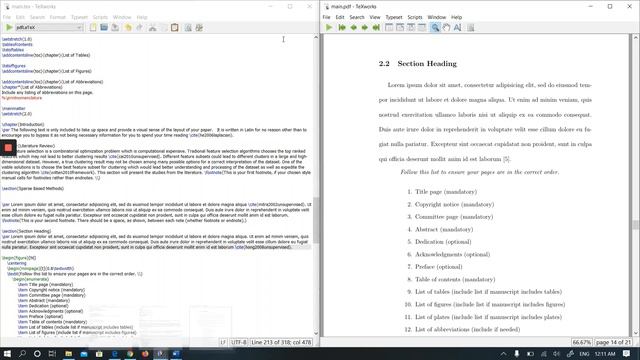Copy the selection using the editor toolbar icon

click(163, 27)
